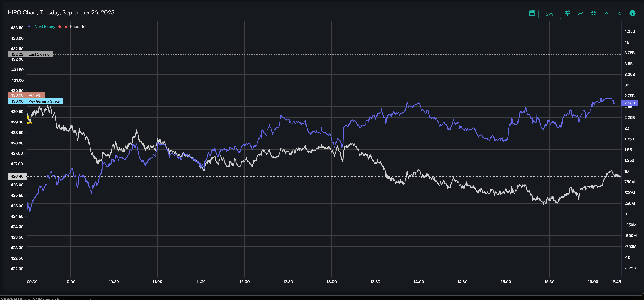The width and height of the screenshot is (644, 300).
Task: Select the 1d timeframe option
Action: pyautogui.click(x=83, y=27)
